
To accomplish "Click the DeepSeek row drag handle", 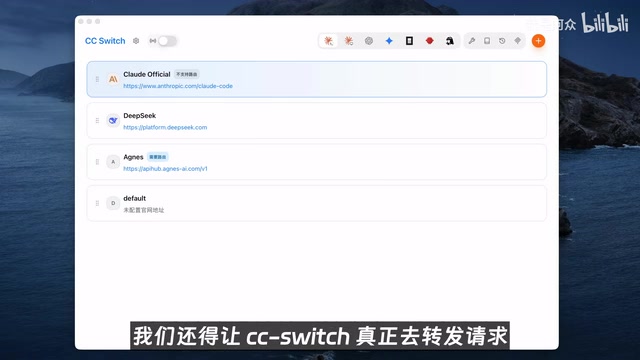I will click(x=97, y=120).
